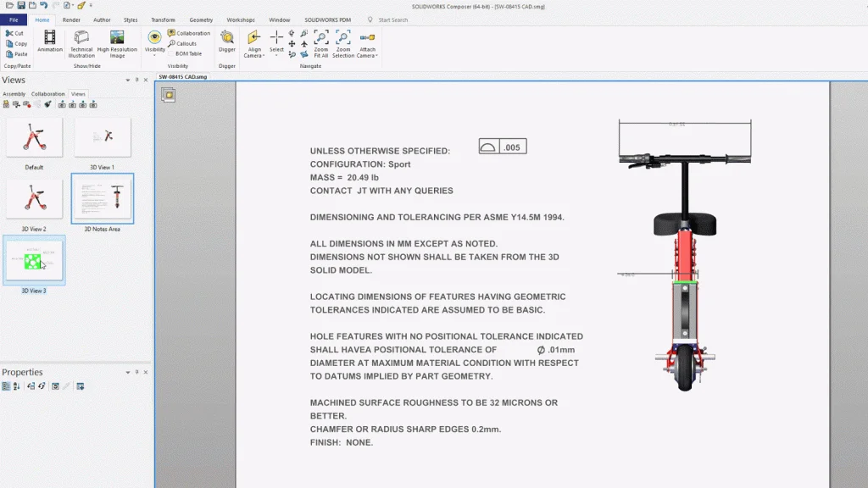The width and height of the screenshot is (868, 488).
Task: Click the Cut icon
Action: (x=14, y=33)
